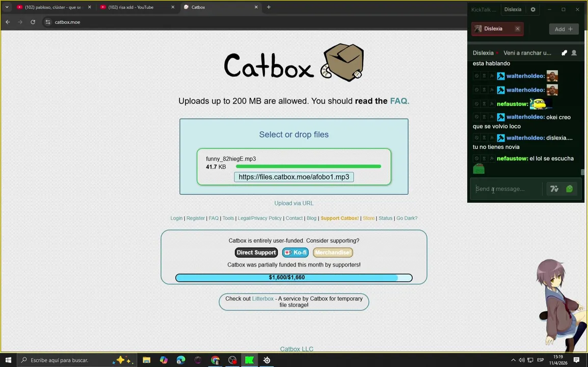588x367 pixels.
Task: Open Copilot from the taskbar
Action: [164, 360]
